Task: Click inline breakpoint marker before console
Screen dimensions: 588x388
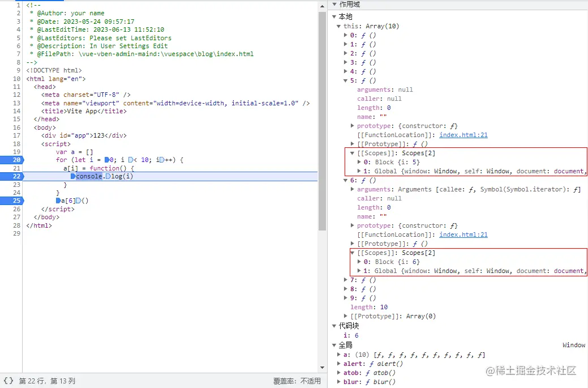Action: [73, 176]
